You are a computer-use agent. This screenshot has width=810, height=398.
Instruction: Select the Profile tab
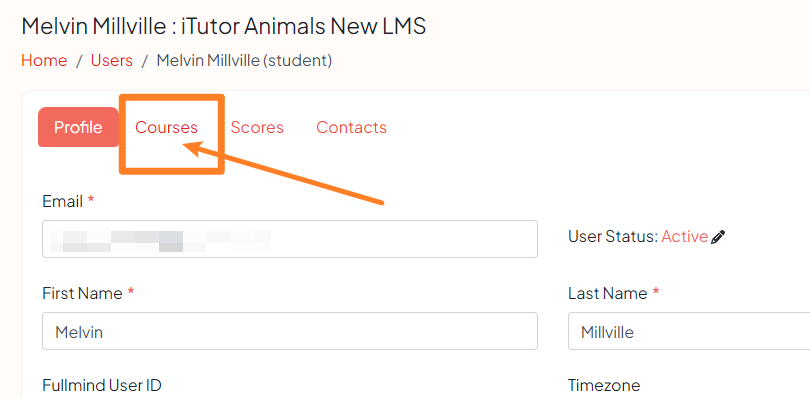click(x=79, y=127)
